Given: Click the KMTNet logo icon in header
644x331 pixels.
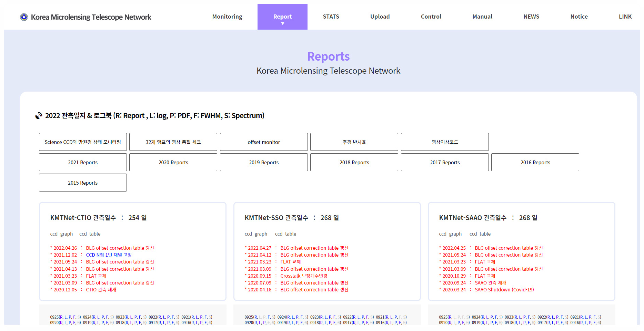Looking at the screenshot, I should tap(24, 17).
